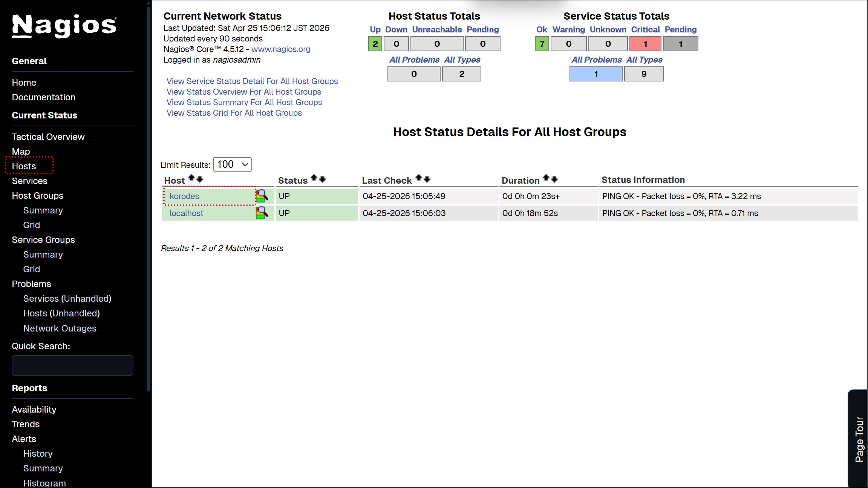
Task: Sort Duration column descending arrow
Action: (554, 179)
